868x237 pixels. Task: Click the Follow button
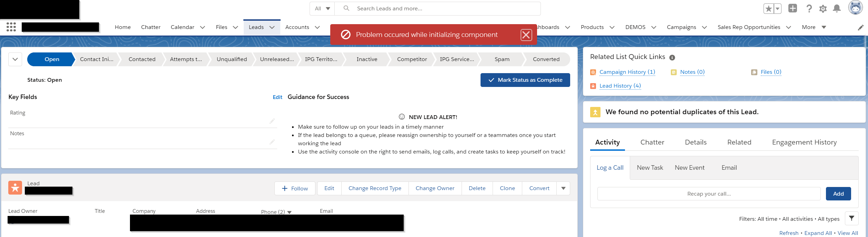295,188
